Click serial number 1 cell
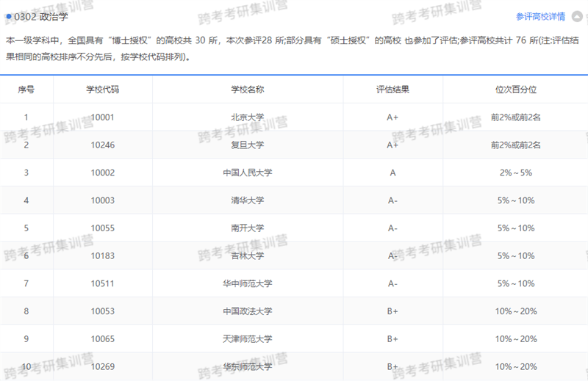 click(x=26, y=117)
